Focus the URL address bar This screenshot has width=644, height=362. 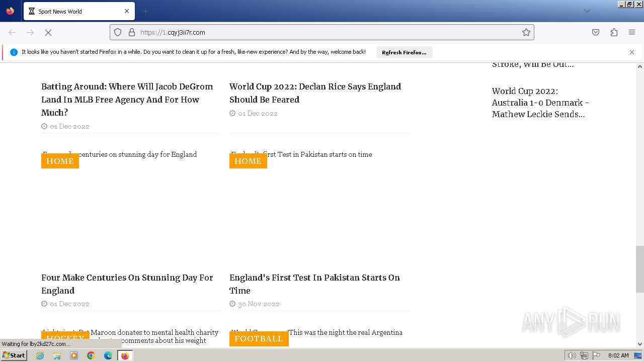pos(322,32)
